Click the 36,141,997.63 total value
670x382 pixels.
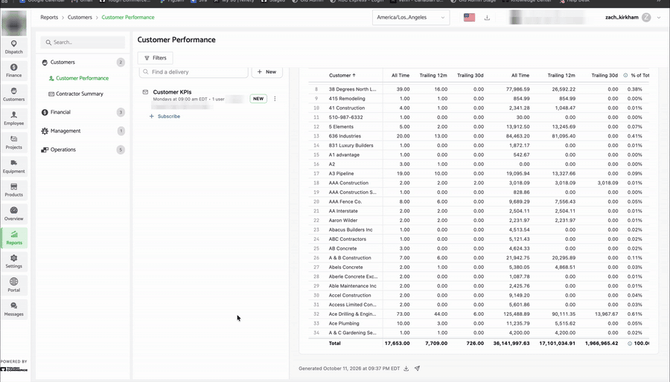coord(511,343)
